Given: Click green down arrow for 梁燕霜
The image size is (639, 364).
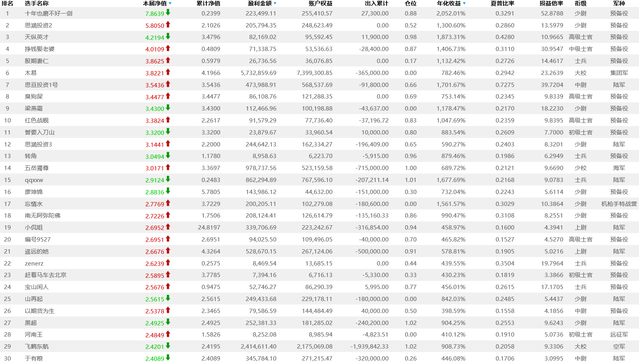Looking at the screenshot, I should click(x=168, y=108).
